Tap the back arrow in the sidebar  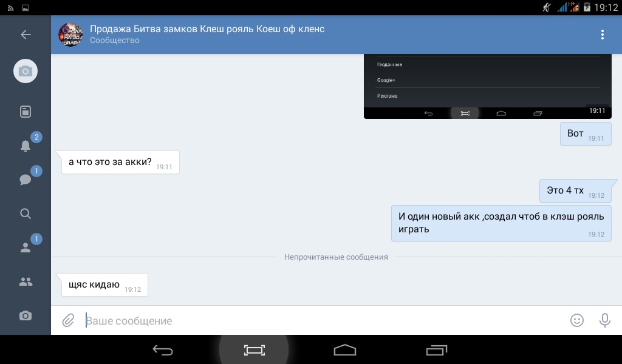click(26, 35)
